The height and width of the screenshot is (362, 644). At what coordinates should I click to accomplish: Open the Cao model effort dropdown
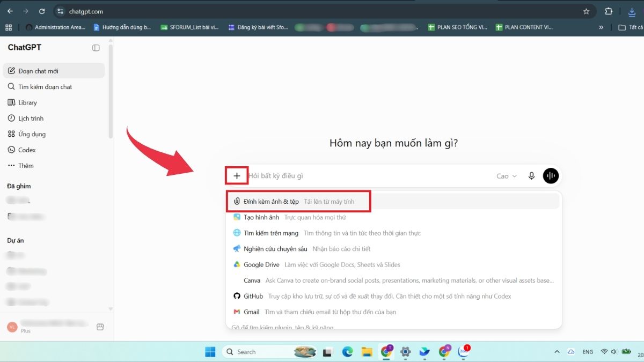tap(507, 176)
